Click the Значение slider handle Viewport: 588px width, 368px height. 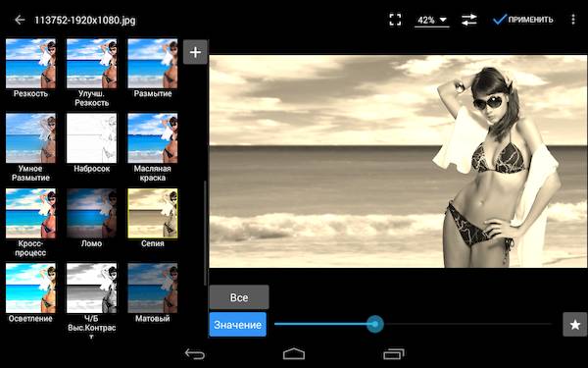[374, 324]
